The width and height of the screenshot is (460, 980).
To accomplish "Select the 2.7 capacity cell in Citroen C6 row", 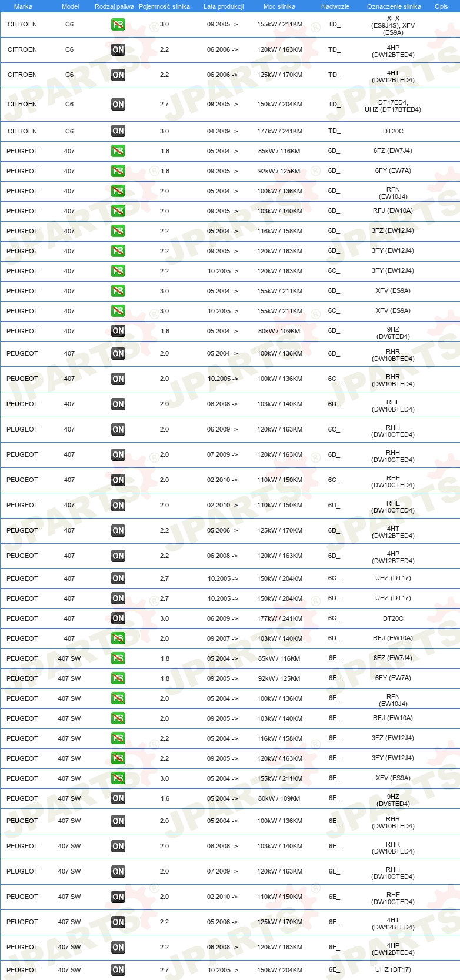I will [x=164, y=104].
